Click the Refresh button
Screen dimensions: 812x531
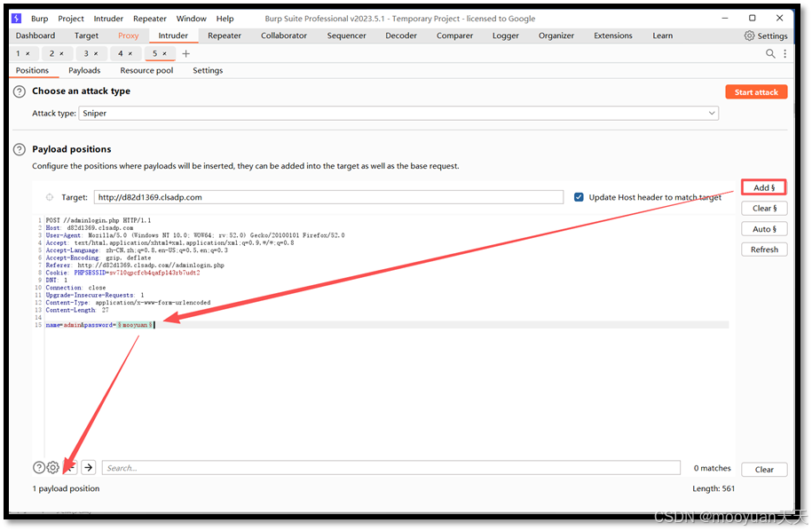[764, 250]
